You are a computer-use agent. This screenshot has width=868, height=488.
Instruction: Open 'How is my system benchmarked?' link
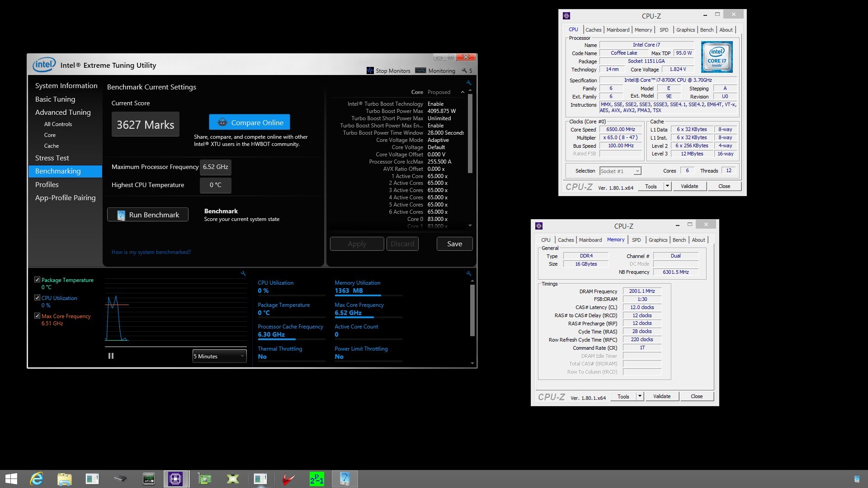151,252
